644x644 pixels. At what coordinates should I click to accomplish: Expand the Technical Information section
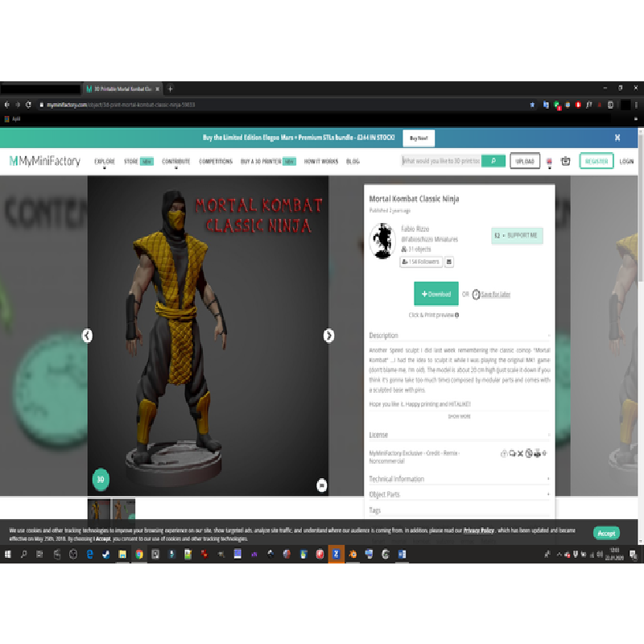pyautogui.click(x=459, y=479)
